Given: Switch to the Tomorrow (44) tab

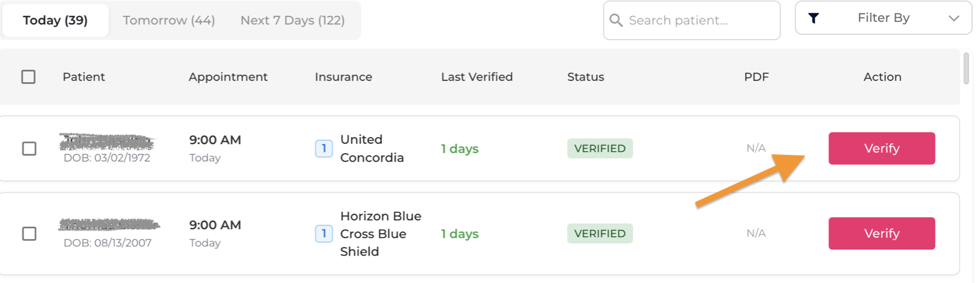Looking at the screenshot, I should pyautogui.click(x=169, y=20).
